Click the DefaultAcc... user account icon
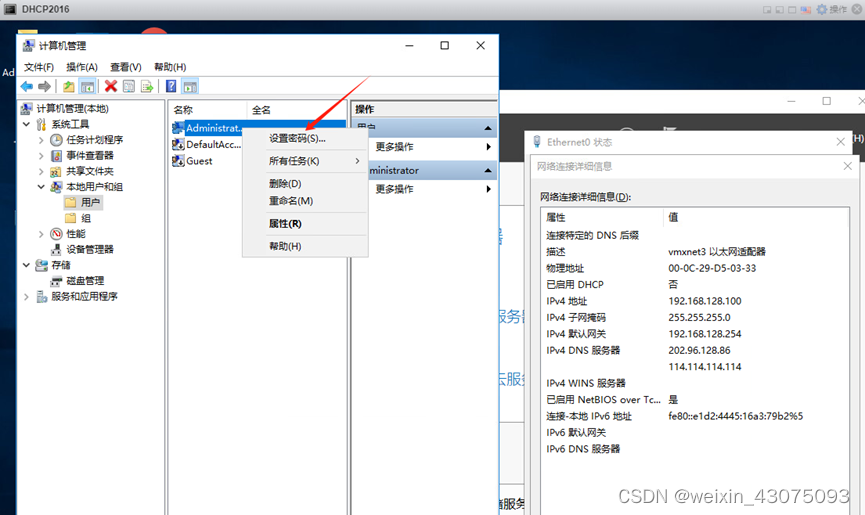Image resolution: width=865 pixels, height=515 pixels. [178, 144]
